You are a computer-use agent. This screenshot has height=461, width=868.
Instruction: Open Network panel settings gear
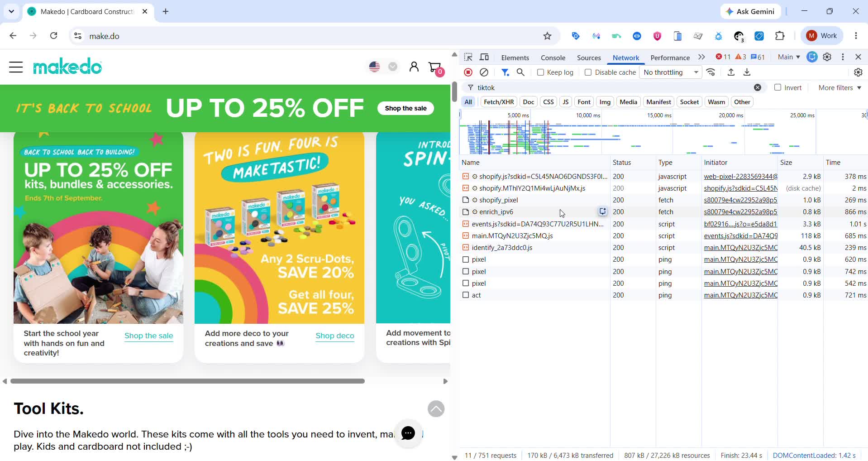point(858,72)
